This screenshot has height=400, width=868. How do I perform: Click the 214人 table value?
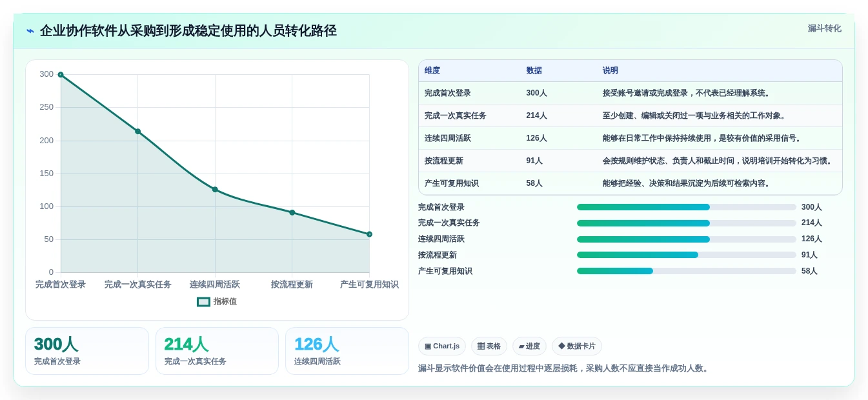pos(537,115)
